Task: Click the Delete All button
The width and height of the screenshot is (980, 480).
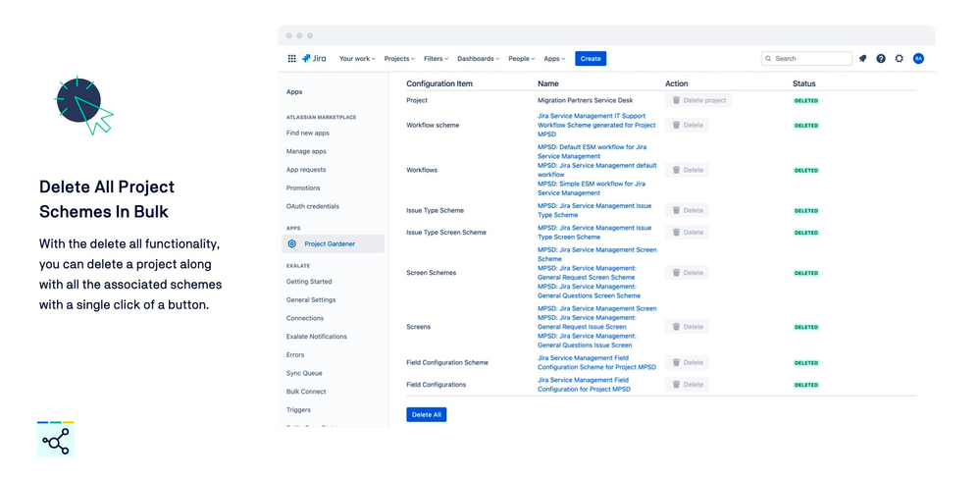Action: [427, 414]
